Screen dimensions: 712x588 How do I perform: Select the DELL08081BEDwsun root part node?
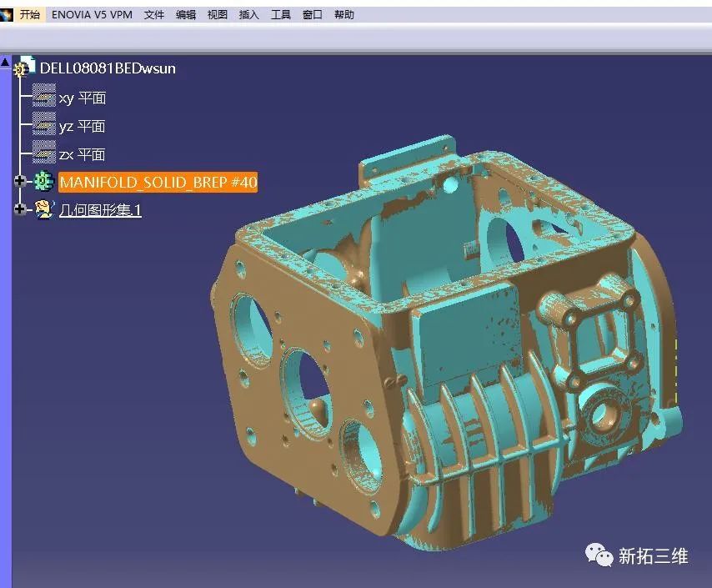(108, 68)
